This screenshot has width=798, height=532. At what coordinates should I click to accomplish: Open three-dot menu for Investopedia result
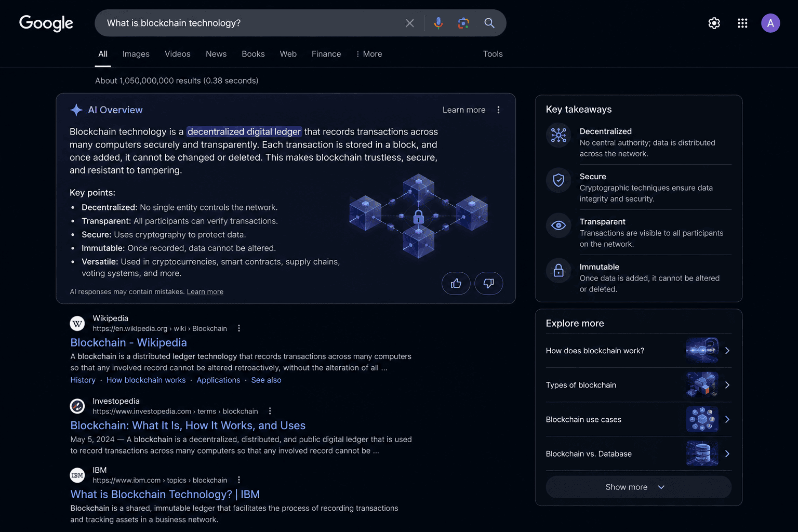tap(270, 411)
